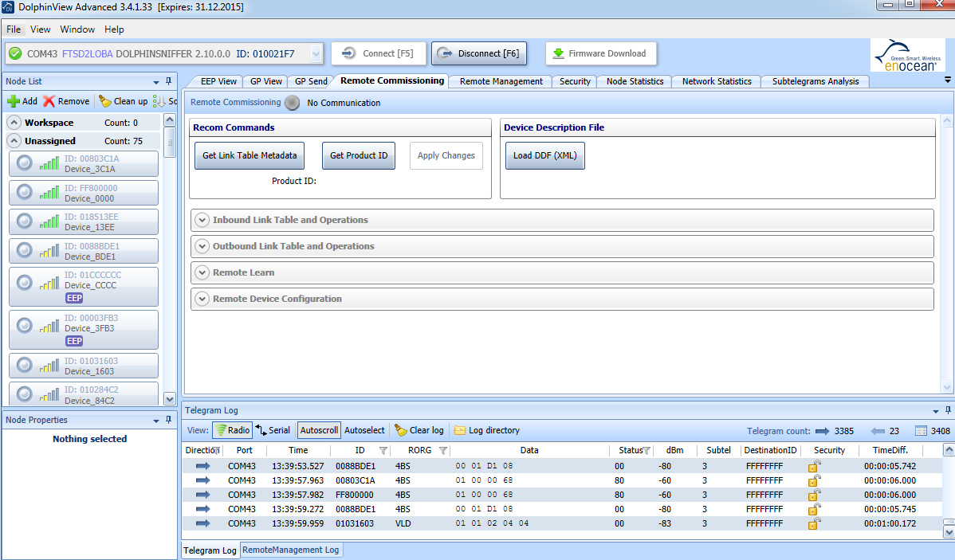This screenshot has height=560, width=955.
Task: Click the Clean up broom icon
Action: [x=105, y=101]
